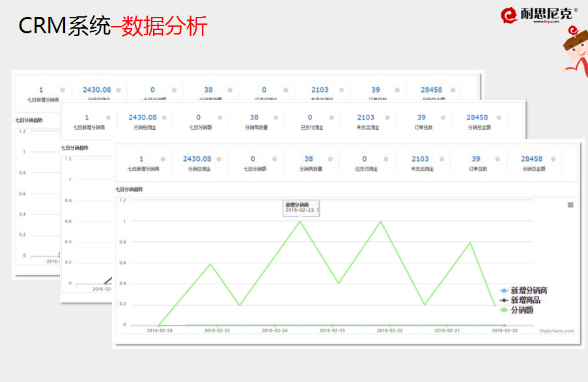
Task: Click info icon next to 2430.08 in middle dashboard
Action: 164,117
